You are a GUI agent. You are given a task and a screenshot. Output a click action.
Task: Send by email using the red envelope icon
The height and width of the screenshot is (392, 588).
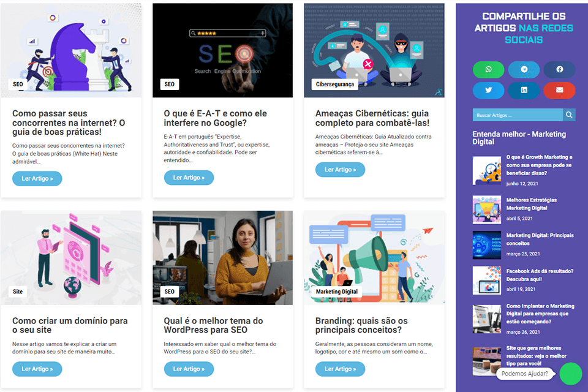[559, 90]
